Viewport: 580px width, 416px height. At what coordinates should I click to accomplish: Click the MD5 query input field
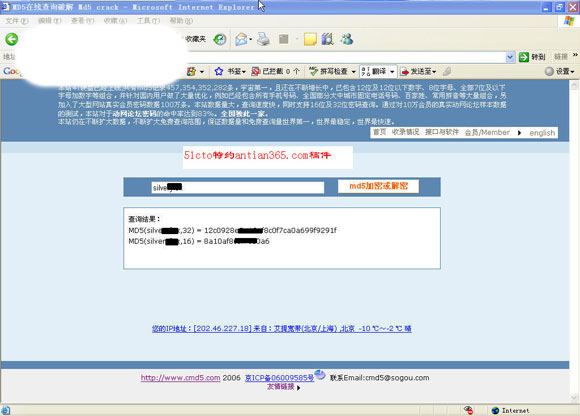pyautogui.click(x=237, y=187)
